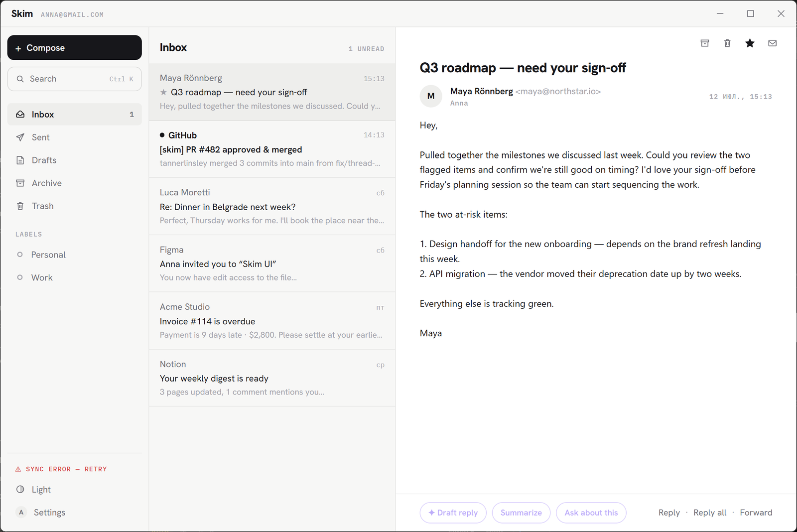
Task: Click recipient name Anna under sender
Action: coord(459,103)
